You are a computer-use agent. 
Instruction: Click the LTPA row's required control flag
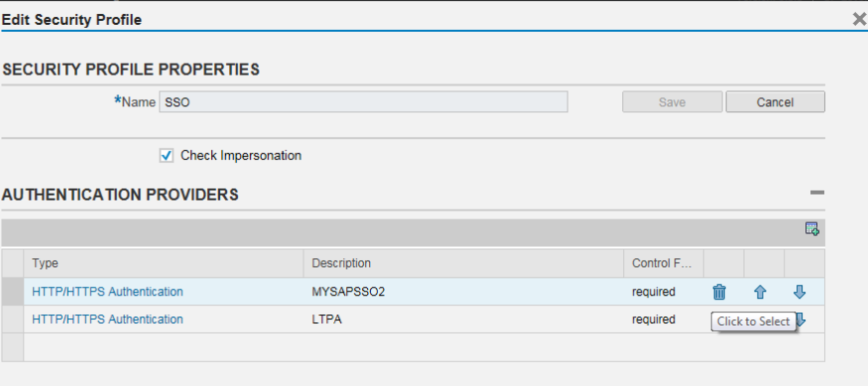click(x=653, y=320)
